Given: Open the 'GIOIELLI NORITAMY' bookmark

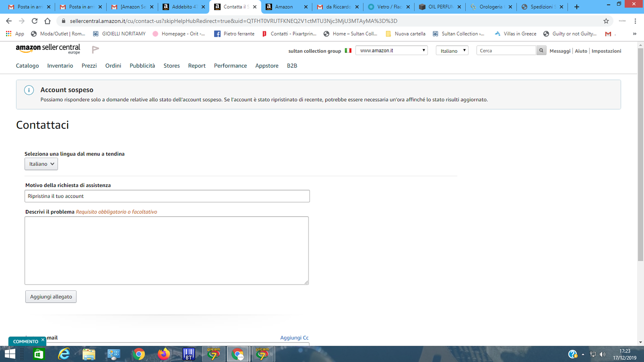Looking at the screenshot, I should tap(119, 34).
